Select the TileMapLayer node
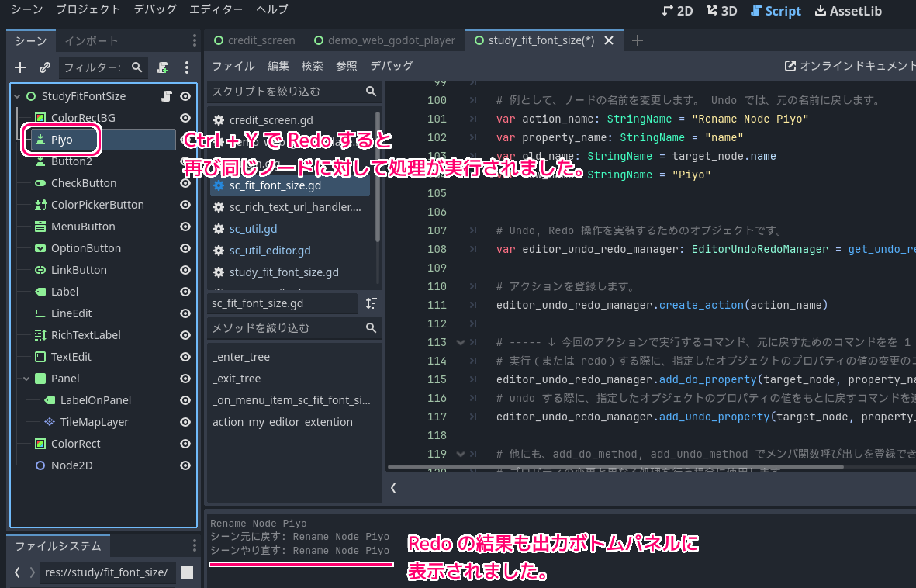The image size is (916, 588). pos(94,422)
